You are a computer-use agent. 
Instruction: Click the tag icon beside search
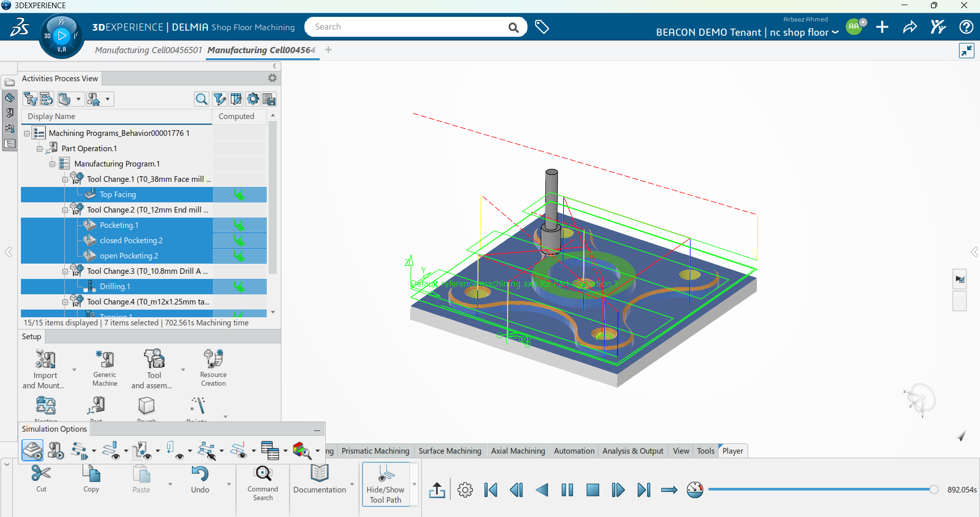542,27
